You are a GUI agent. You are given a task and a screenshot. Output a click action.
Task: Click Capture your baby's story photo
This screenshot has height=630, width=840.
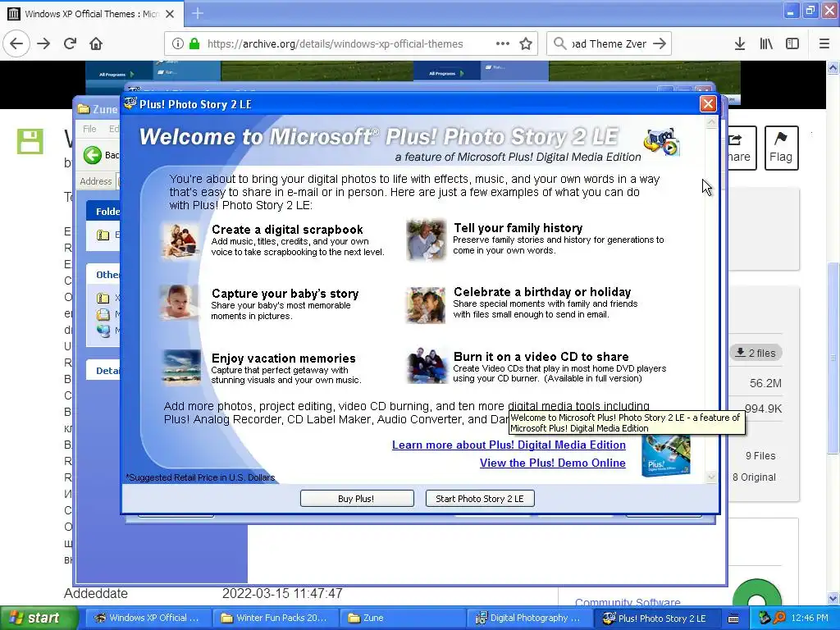(x=179, y=303)
